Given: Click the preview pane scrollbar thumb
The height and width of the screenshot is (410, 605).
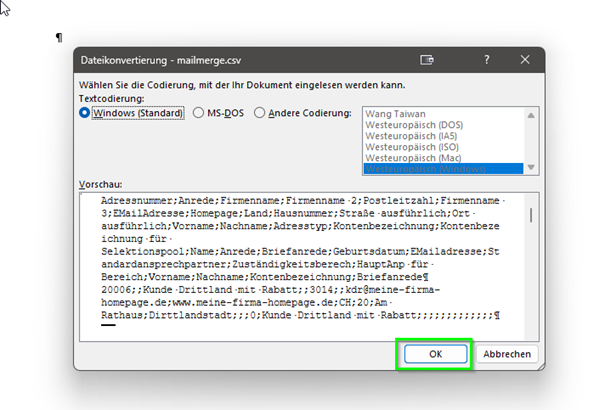Looking at the screenshot, I should [x=531, y=215].
